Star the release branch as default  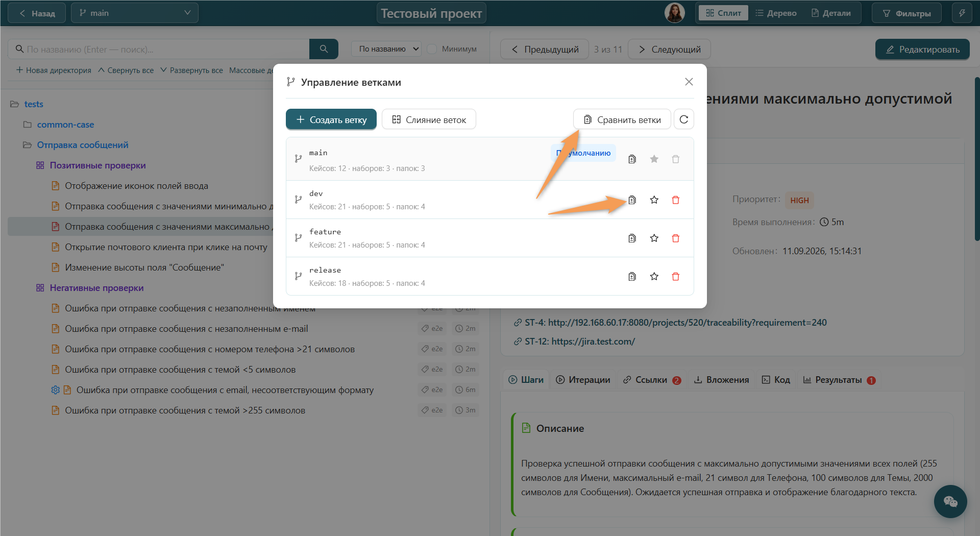point(654,277)
